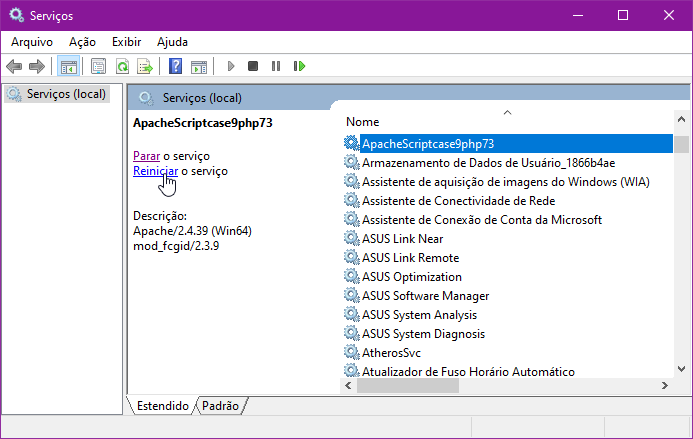693x439 pixels.
Task: Click gear icon of Assistente de aquisição row
Action: 351,181
